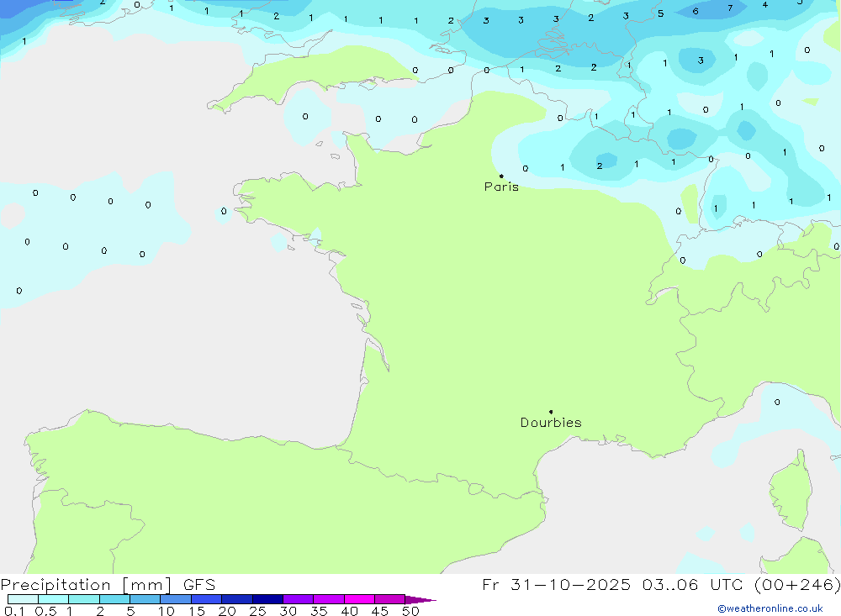Click the '50' legend scale value
This screenshot has height=616, width=841.
410,611
